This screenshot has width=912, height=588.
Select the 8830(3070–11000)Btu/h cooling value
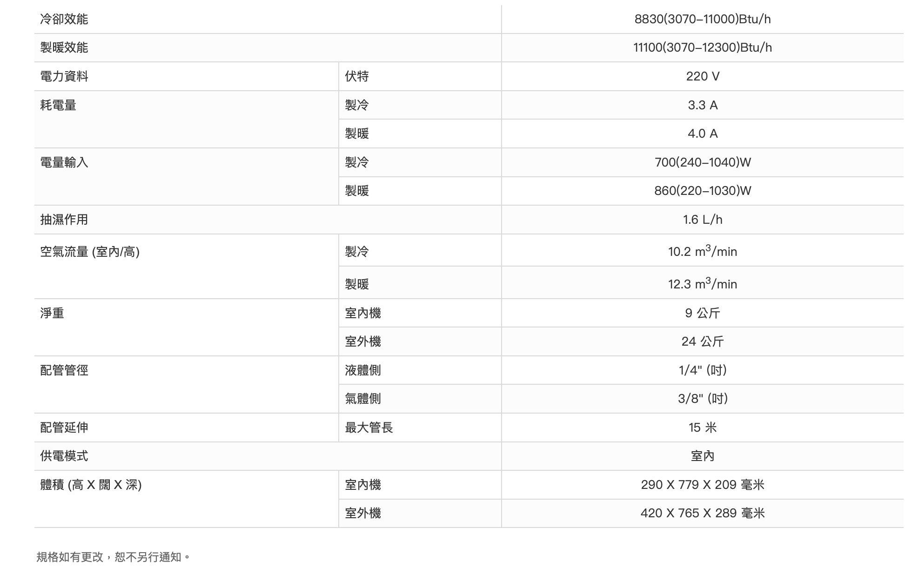tap(702, 19)
